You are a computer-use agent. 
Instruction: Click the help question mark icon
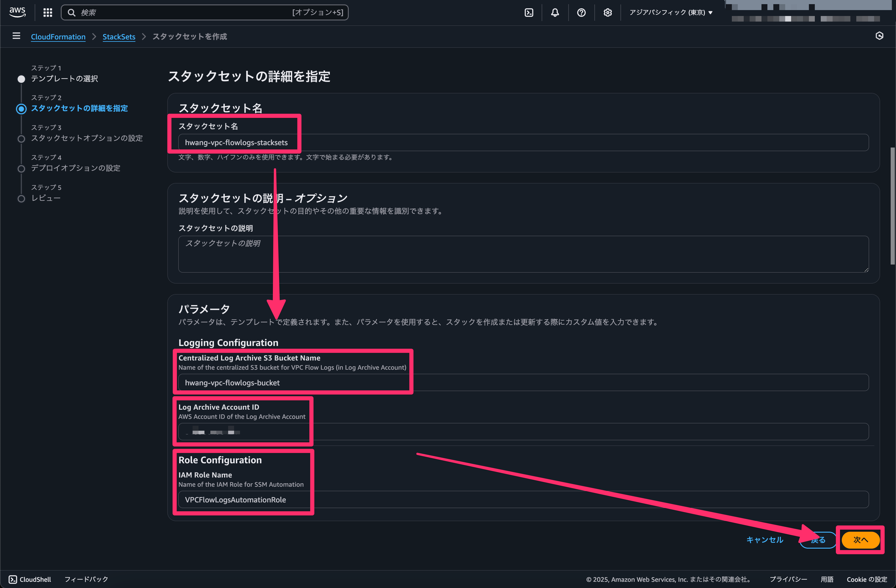[x=581, y=12]
